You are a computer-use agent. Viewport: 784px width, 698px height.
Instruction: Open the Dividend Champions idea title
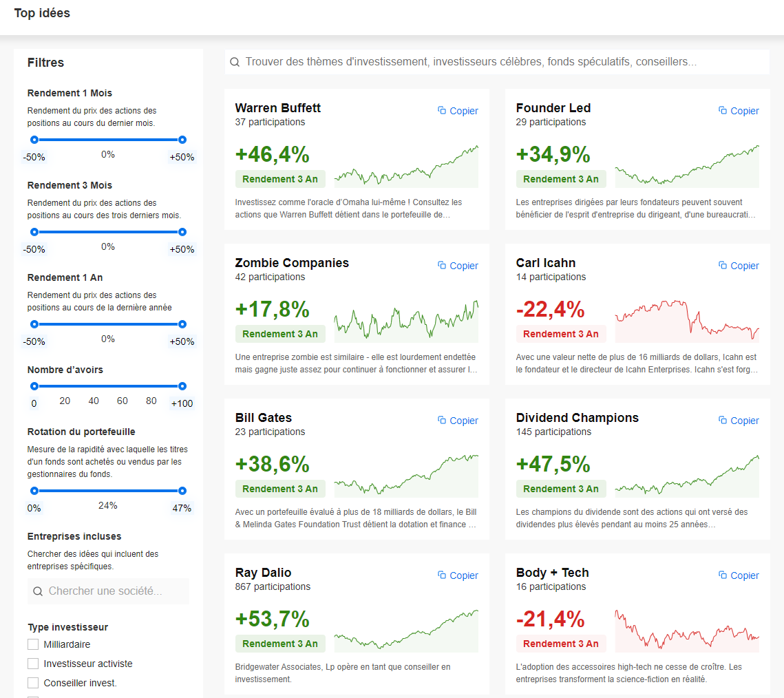pos(578,418)
